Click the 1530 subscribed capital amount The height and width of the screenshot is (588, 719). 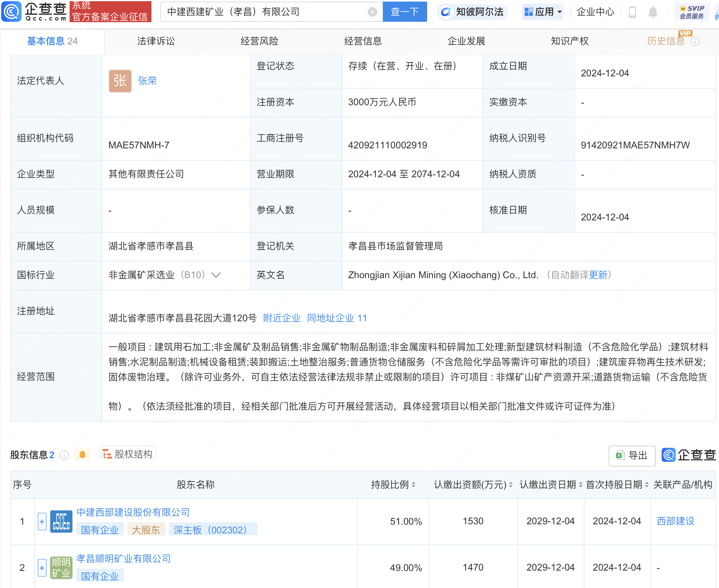pyautogui.click(x=473, y=521)
